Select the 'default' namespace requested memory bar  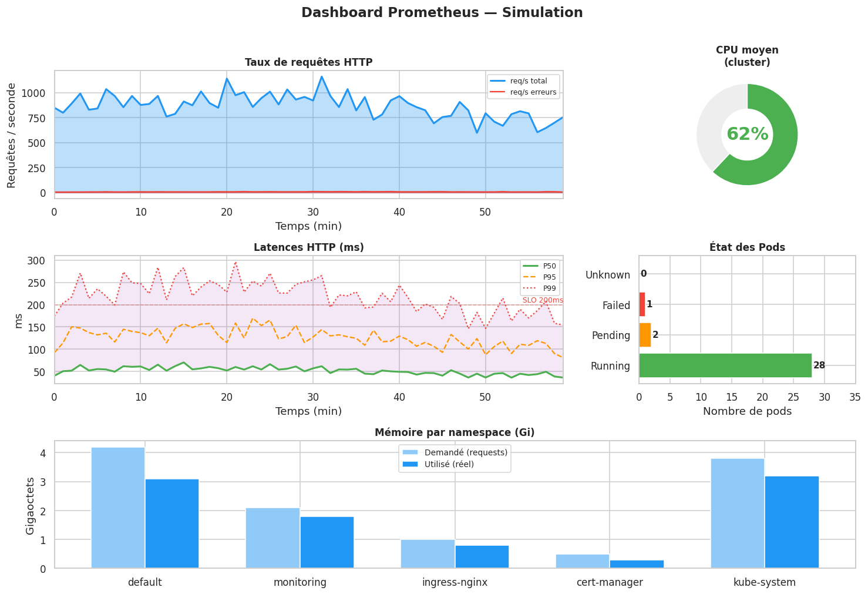(118, 508)
